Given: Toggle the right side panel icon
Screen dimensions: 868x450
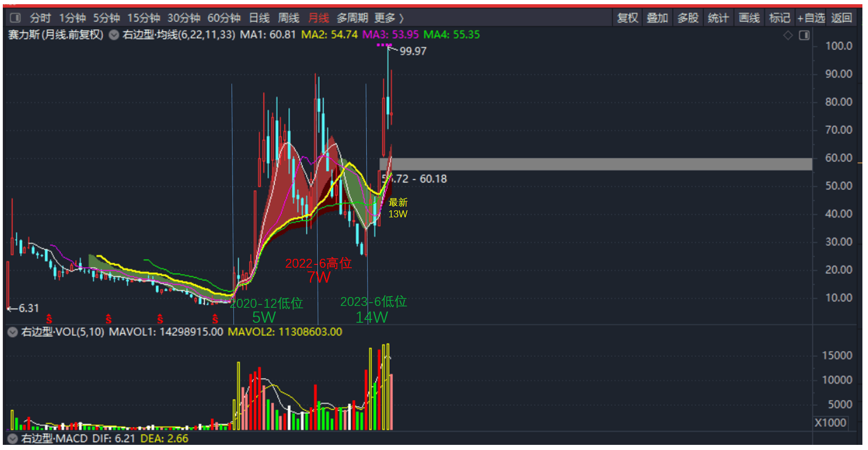Looking at the screenshot, I should pos(804,35).
